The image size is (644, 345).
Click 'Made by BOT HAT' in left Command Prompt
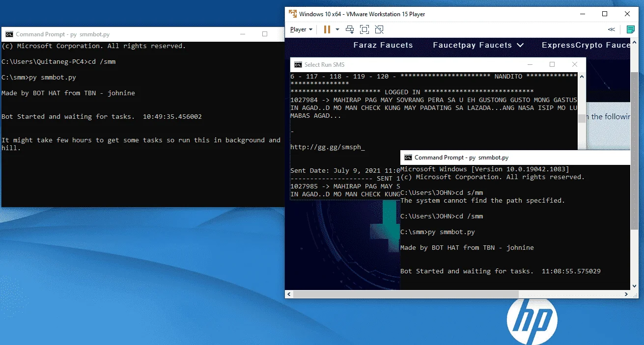pos(68,93)
